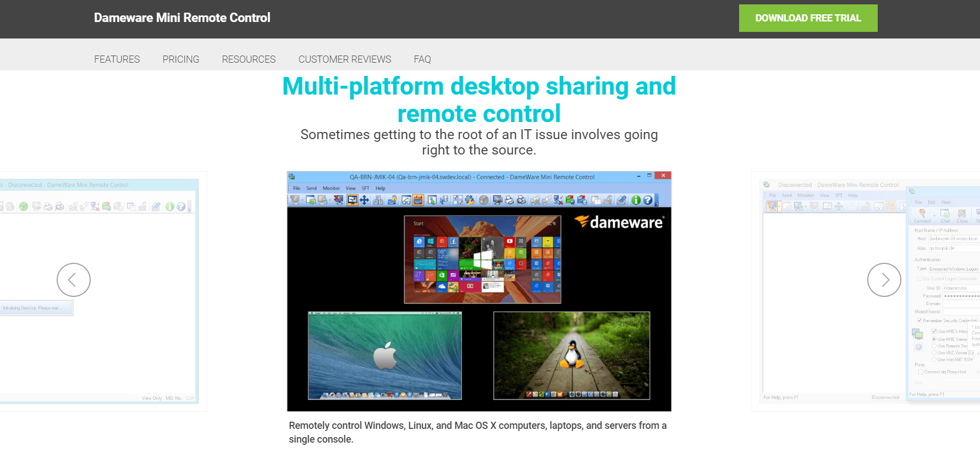Open SFT menu in the center screenshot

pos(366,188)
